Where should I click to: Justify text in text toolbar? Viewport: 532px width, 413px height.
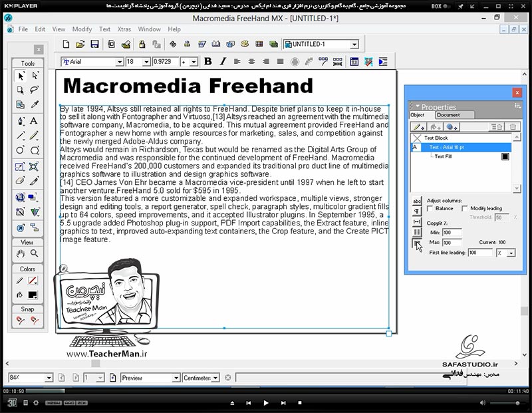pos(280,61)
